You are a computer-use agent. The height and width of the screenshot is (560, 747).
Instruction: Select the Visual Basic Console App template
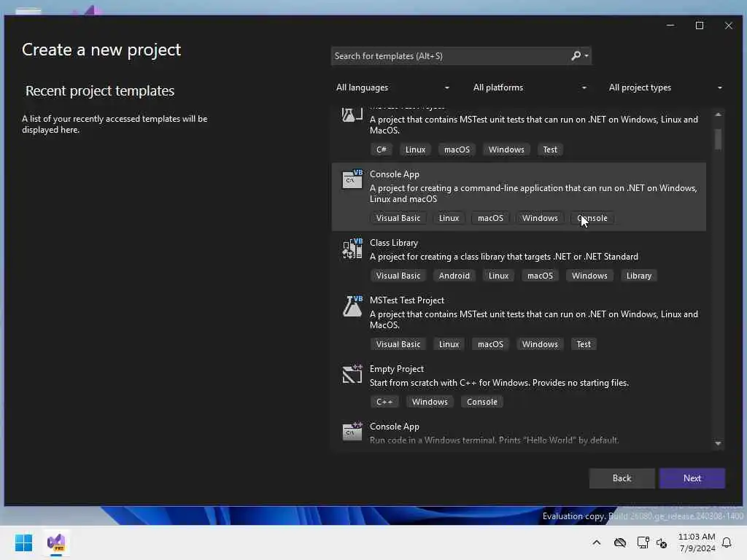click(519, 197)
